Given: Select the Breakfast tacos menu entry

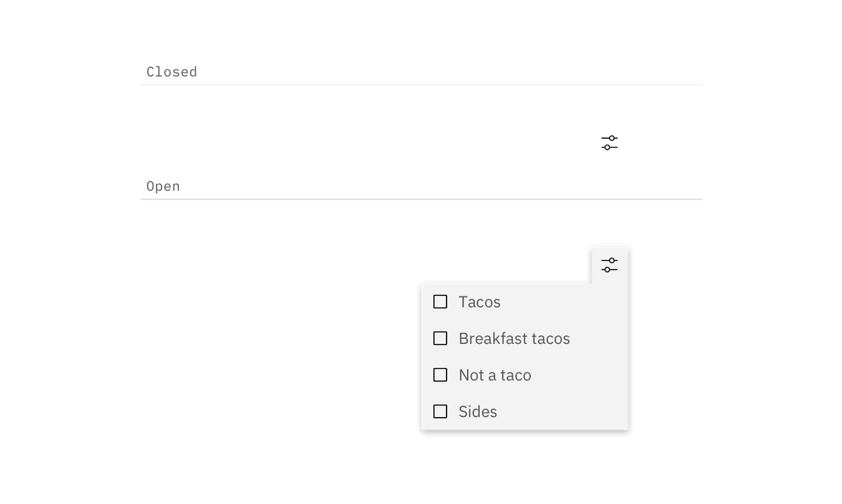Looking at the screenshot, I should point(514,338).
